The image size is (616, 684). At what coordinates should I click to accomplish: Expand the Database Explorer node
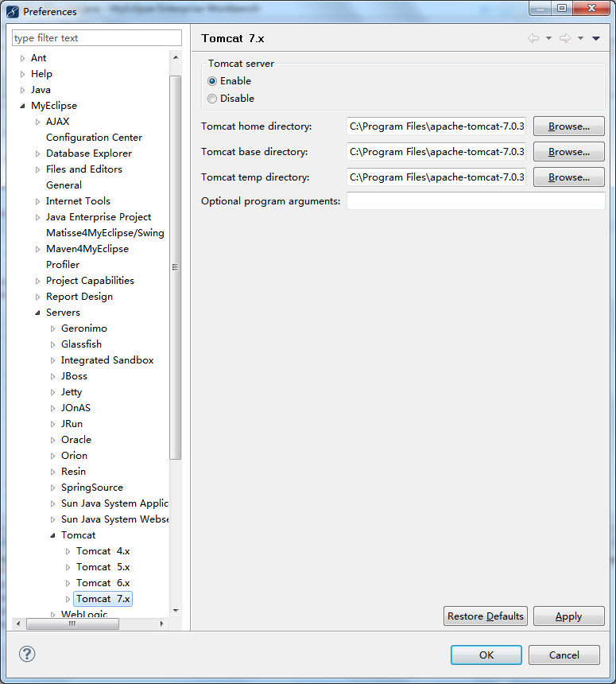[37, 154]
